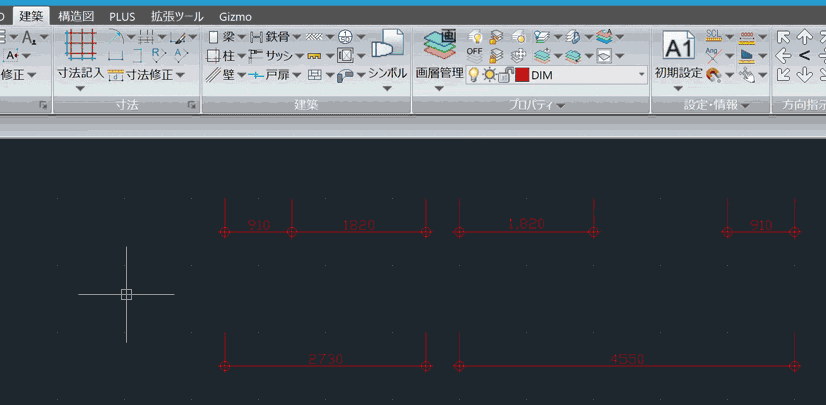Click the DIM layer red color swatch
This screenshot has width=826, height=405.
click(x=522, y=75)
